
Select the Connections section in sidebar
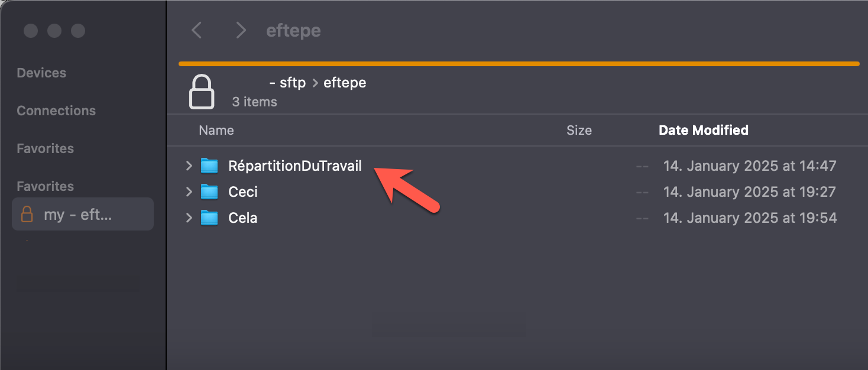pos(56,110)
